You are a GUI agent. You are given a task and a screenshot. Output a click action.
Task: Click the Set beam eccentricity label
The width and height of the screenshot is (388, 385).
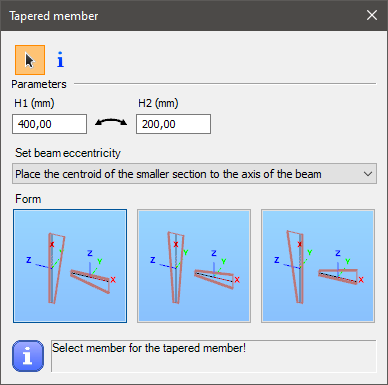coord(68,153)
